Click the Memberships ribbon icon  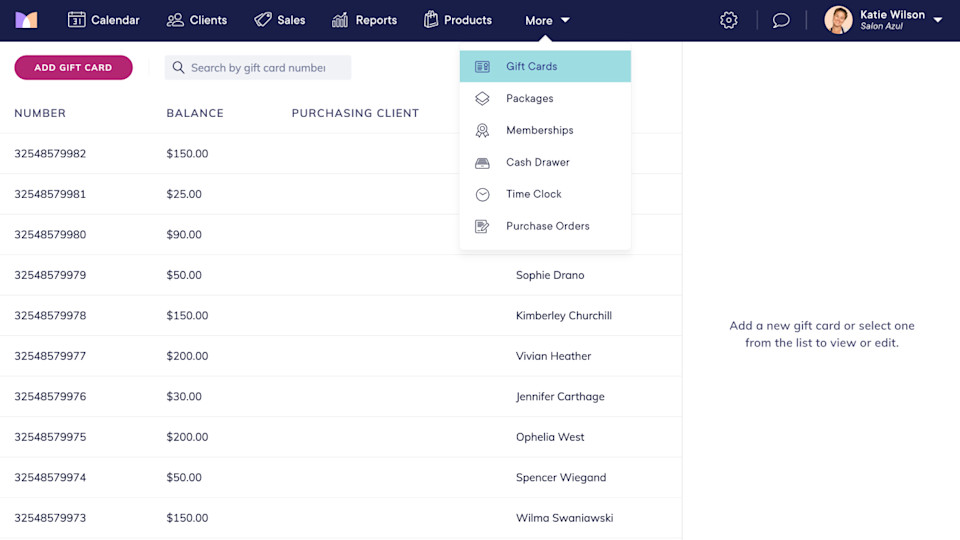(482, 130)
